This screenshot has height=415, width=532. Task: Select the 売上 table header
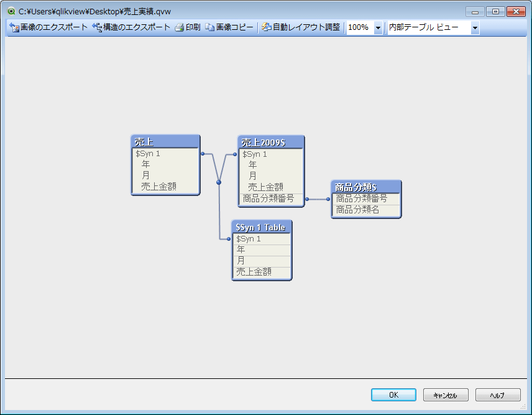click(165, 142)
